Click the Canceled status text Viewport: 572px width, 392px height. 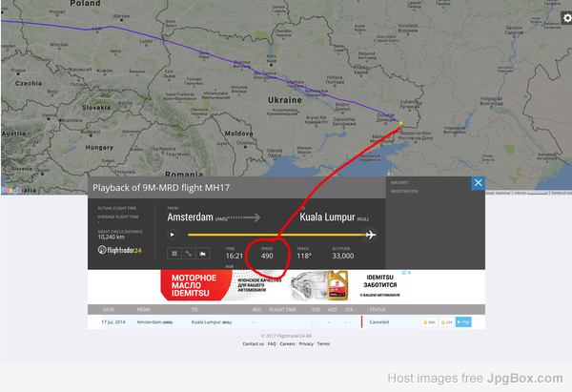[379, 322]
